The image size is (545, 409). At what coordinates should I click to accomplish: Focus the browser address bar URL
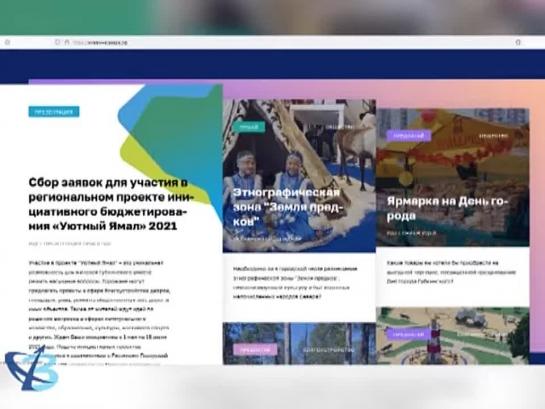(100, 42)
